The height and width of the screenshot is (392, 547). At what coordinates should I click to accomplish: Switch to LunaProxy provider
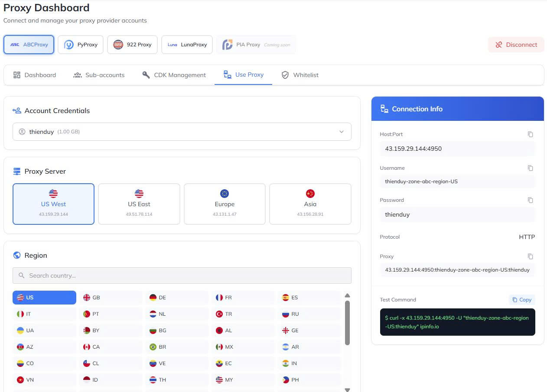pyautogui.click(x=187, y=45)
